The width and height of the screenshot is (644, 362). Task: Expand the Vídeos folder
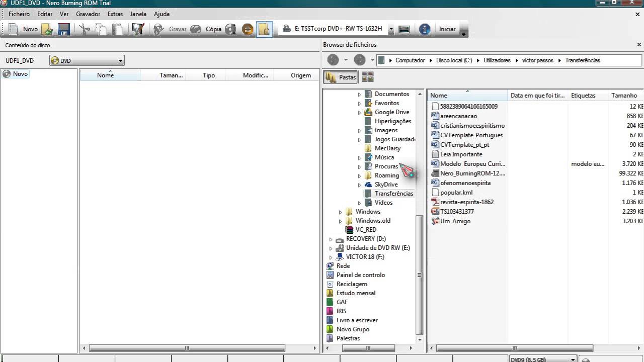[x=359, y=203]
